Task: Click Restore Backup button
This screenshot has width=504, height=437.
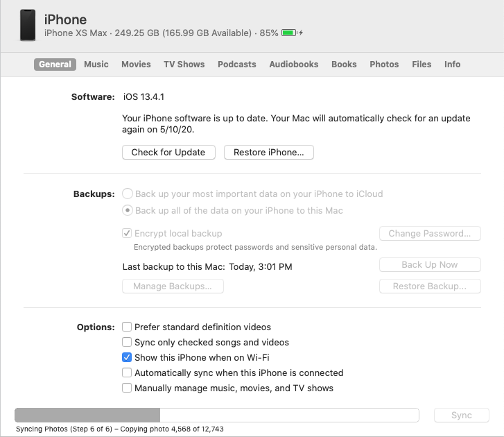Action: point(430,286)
